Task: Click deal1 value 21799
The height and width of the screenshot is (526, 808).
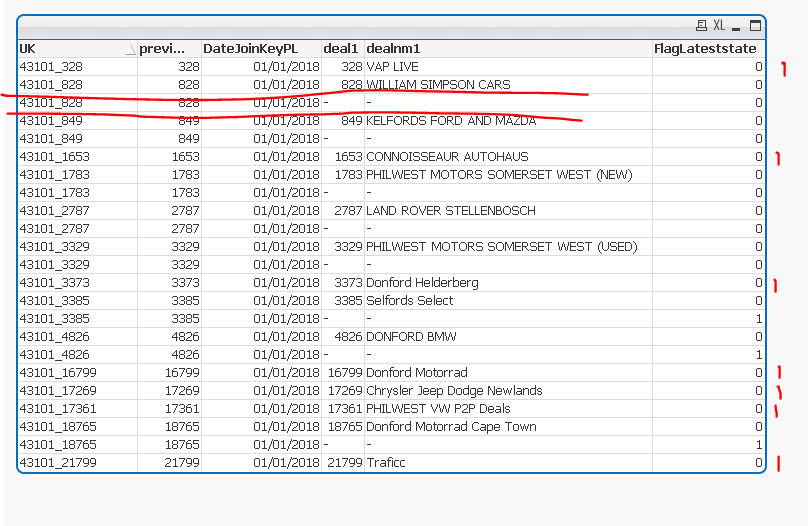Action: coord(345,463)
